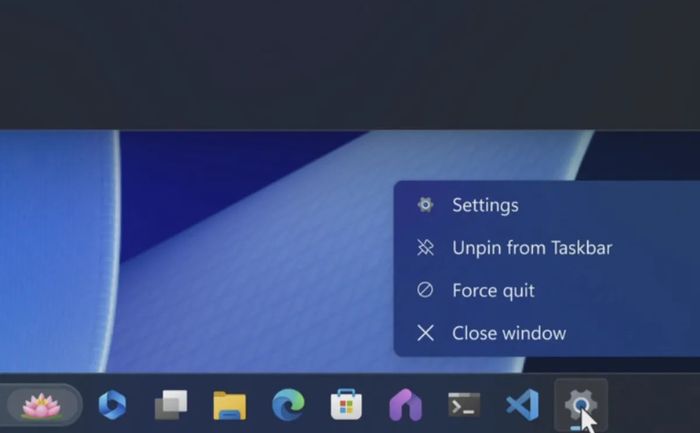Click the small gear icon beside Settings entry

coord(425,205)
